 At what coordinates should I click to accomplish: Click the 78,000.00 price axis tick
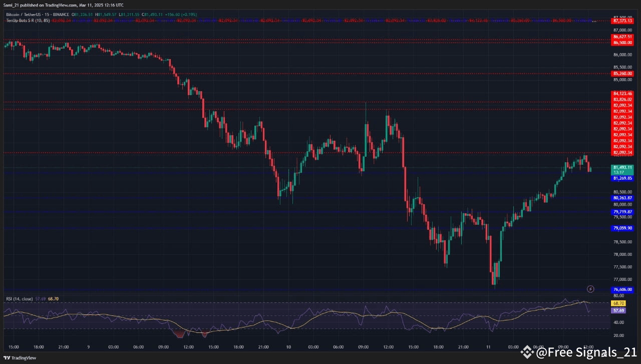[622, 255]
